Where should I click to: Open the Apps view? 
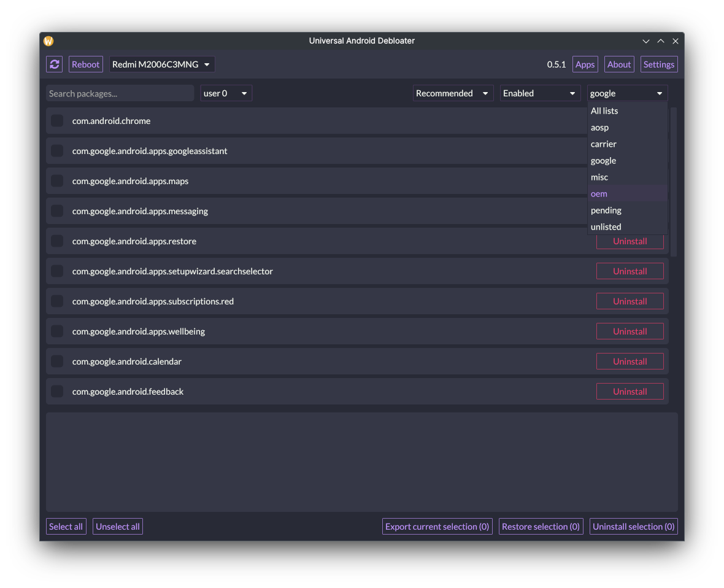click(585, 64)
